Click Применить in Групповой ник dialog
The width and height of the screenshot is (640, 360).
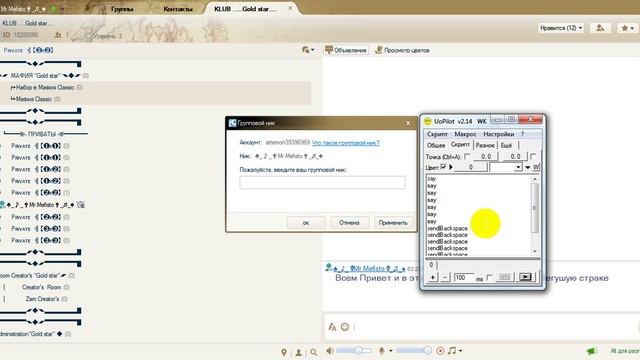point(393,223)
